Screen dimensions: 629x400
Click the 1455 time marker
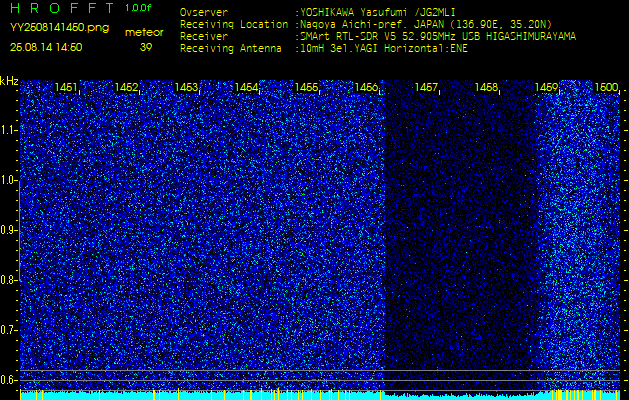(306, 87)
